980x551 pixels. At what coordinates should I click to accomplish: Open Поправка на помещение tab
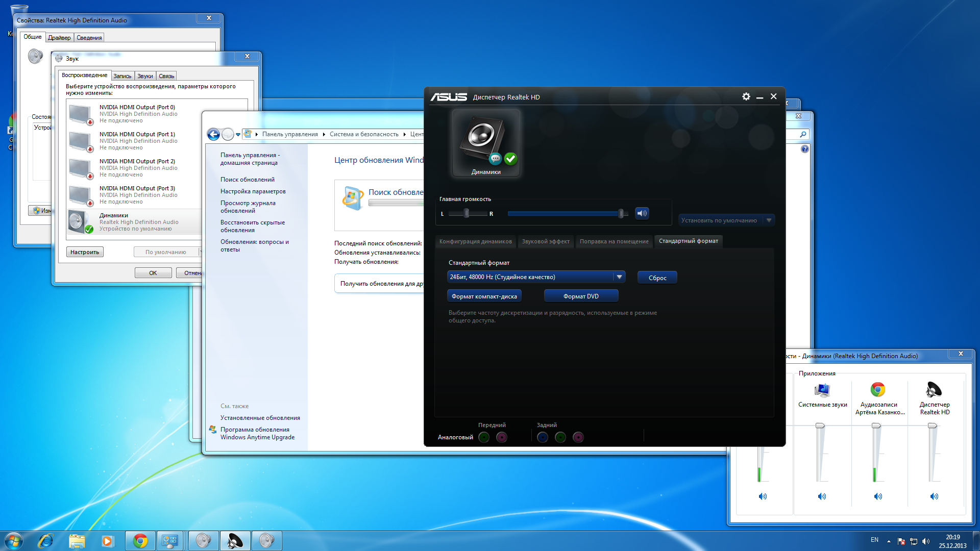click(614, 241)
